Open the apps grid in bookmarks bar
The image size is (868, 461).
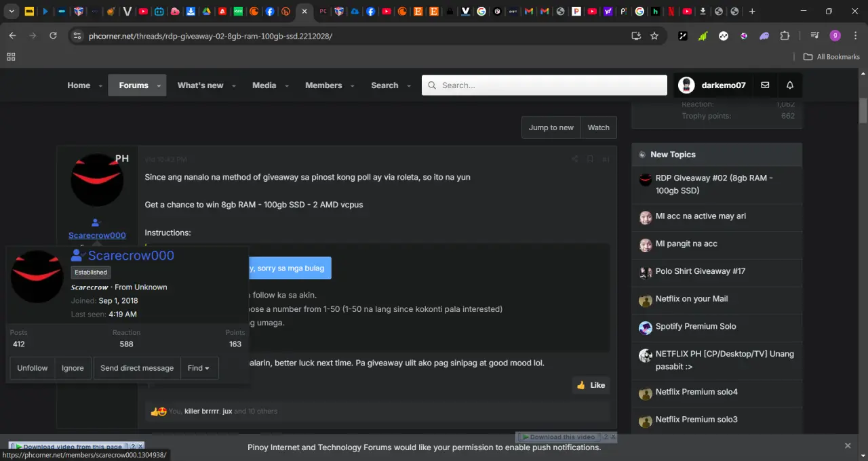11,57
